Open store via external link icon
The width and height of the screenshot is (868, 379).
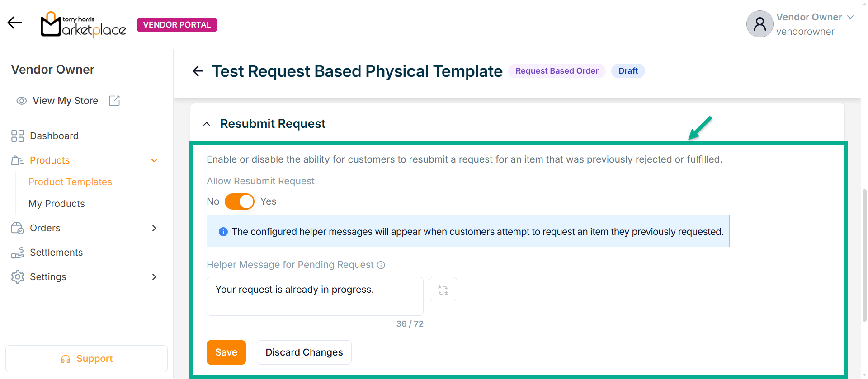pyautogui.click(x=114, y=101)
